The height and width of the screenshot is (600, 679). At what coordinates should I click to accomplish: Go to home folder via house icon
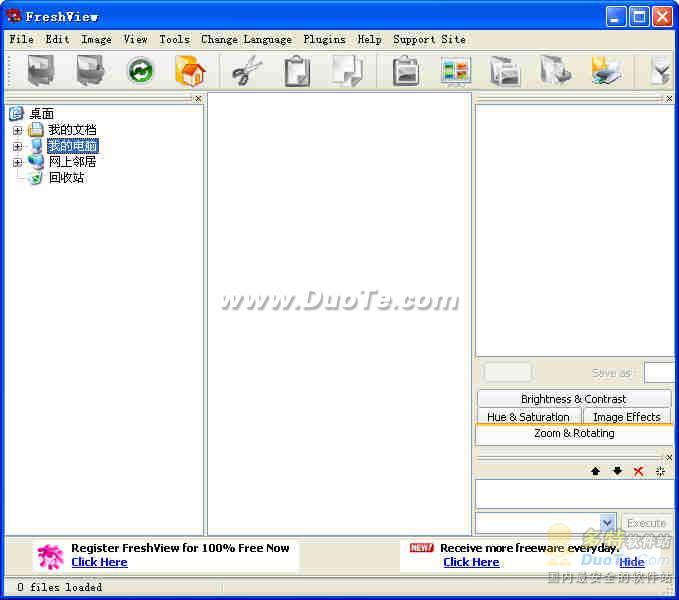click(x=190, y=71)
